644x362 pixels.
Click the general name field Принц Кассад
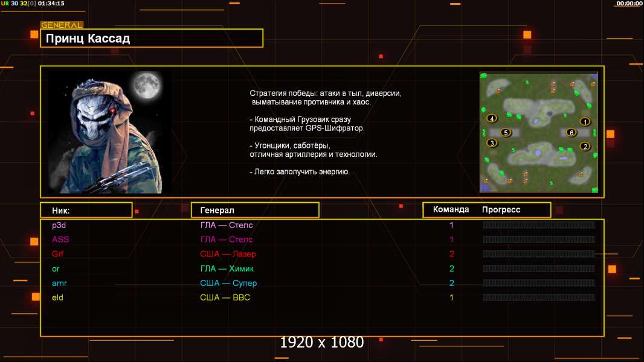coord(152,38)
